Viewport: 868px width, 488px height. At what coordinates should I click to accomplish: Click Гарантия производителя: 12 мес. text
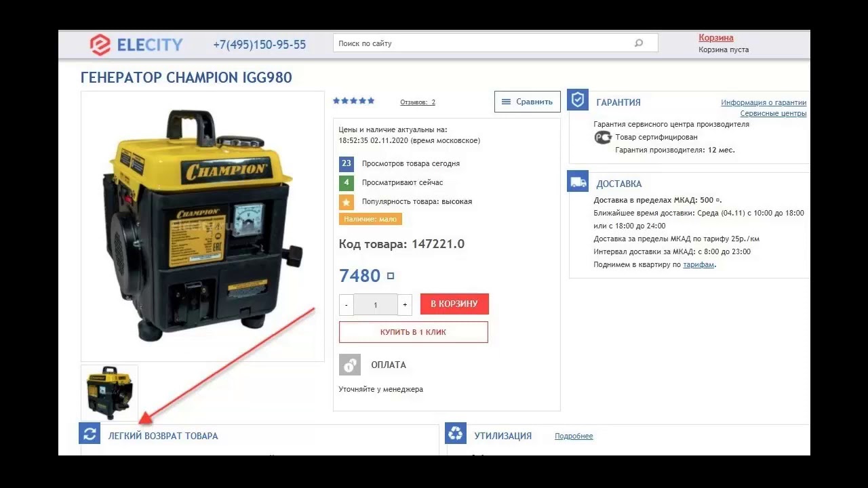pyautogui.click(x=675, y=150)
